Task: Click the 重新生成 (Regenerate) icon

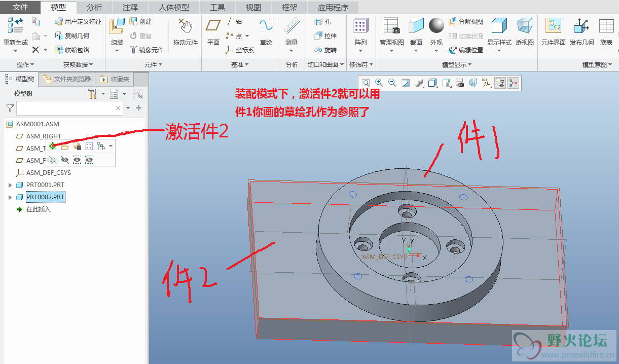Action: pos(16,25)
